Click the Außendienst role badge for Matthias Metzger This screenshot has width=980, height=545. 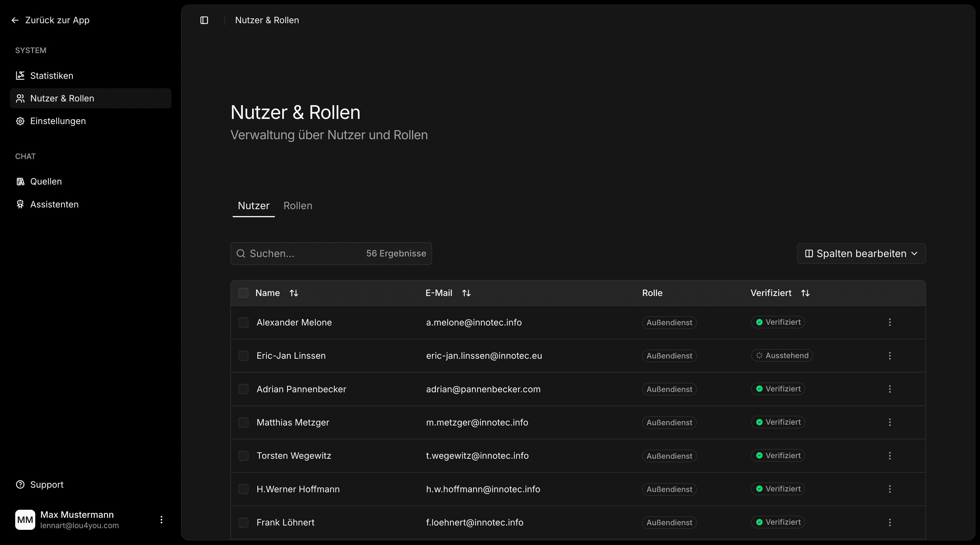(670, 423)
